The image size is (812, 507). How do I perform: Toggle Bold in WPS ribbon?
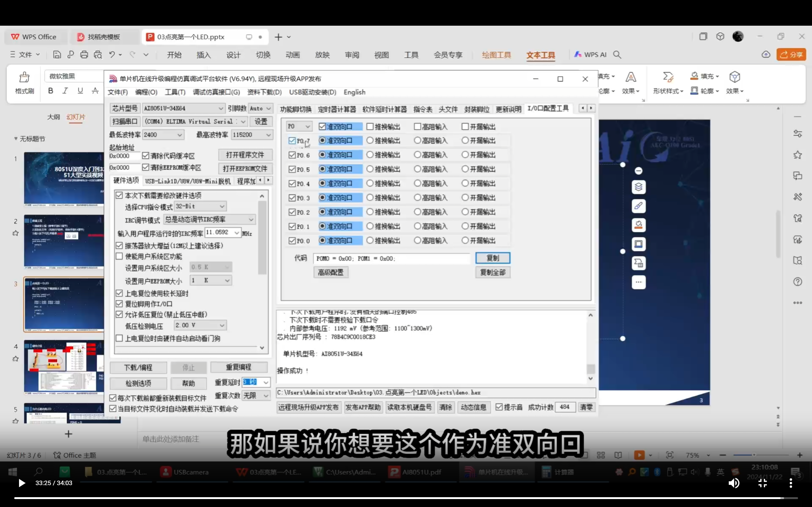point(51,91)
